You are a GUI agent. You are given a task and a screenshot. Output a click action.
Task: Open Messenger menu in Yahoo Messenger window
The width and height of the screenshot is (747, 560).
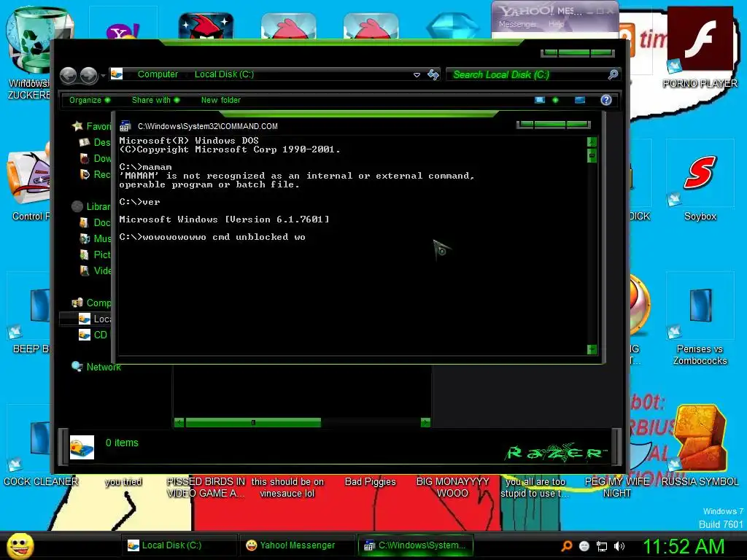517,24
